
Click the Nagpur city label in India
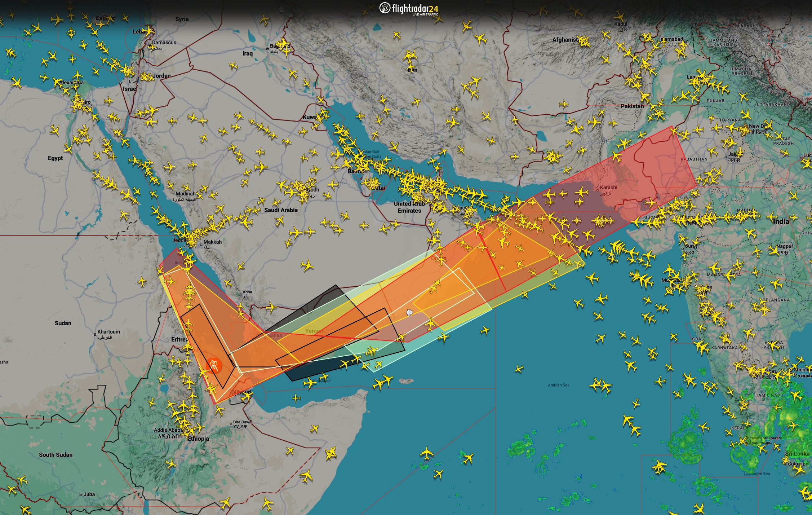[x=785, y=246]
